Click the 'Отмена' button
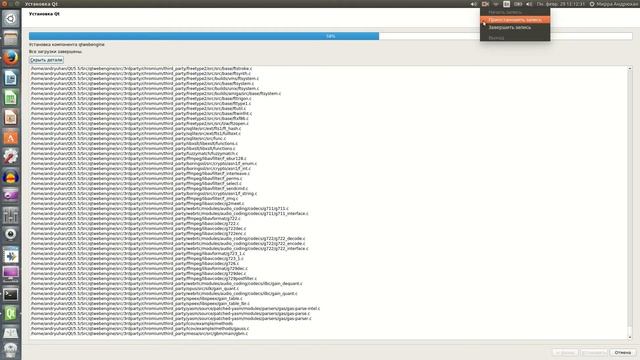640x360 pixels. pyautogui.click(x=622, y=352)
